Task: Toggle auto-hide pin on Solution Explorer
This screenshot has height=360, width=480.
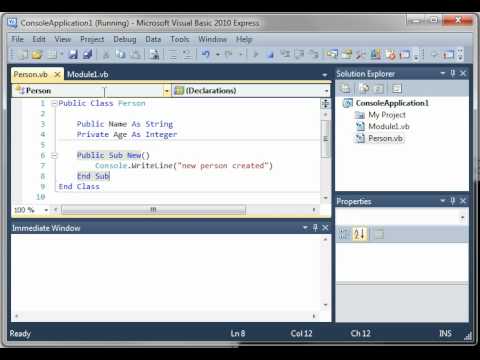Action: pyautogui.click(x=453, y=73)
